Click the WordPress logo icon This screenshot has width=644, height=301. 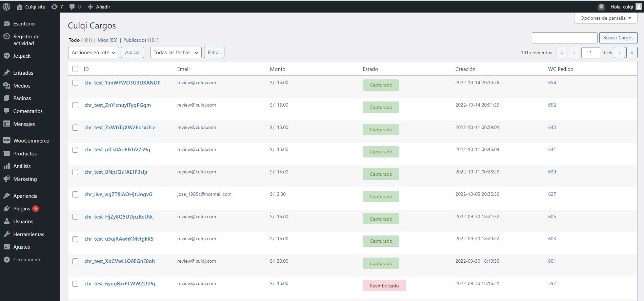pyautogui.click(x=6, y=7)
